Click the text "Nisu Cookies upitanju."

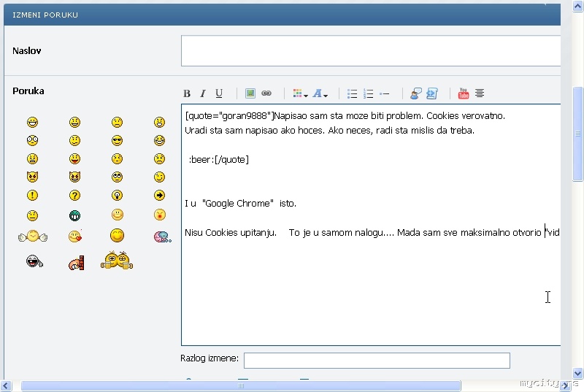(x=231, y=233)
